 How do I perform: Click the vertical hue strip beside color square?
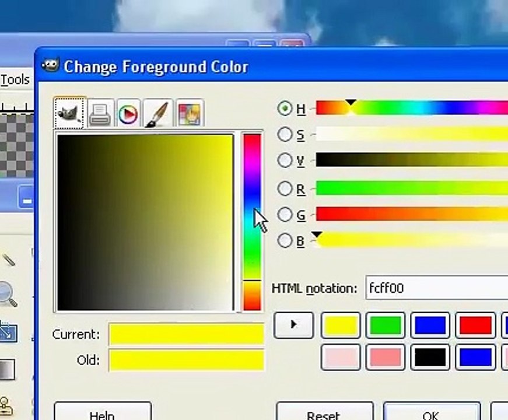coord(252,222)
